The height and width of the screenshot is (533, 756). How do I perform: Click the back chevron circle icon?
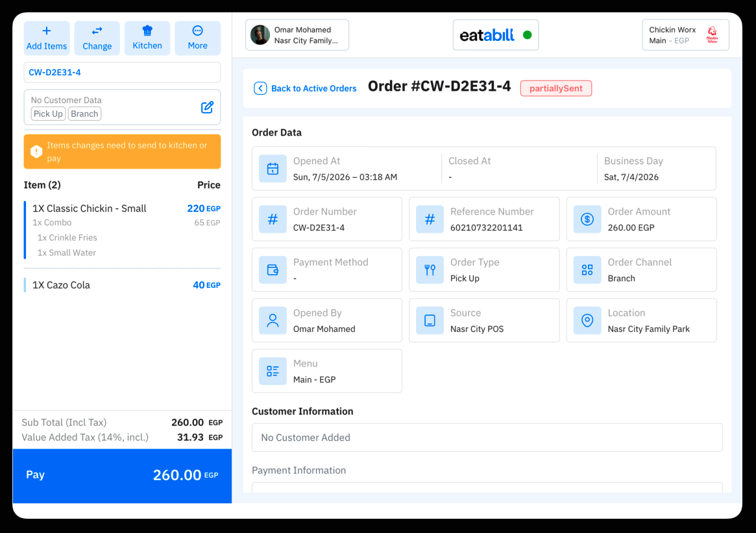(260, 88)
